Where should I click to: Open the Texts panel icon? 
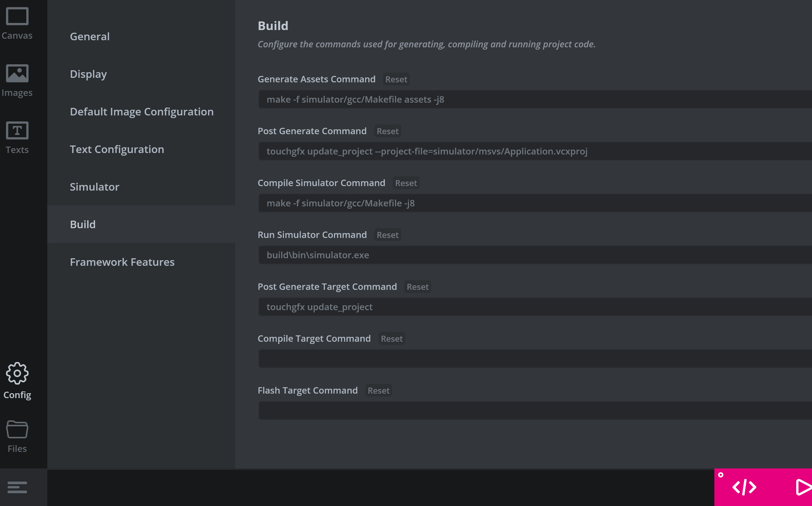pos(17,130)
